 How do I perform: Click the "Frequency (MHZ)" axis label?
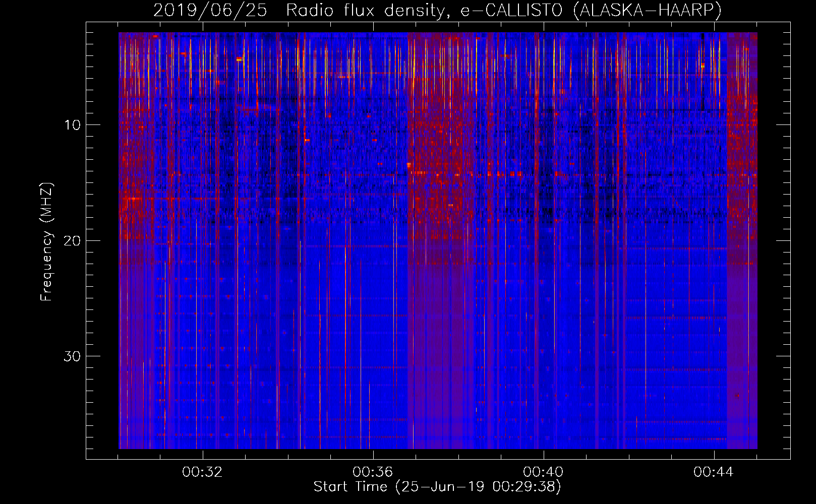46,242
